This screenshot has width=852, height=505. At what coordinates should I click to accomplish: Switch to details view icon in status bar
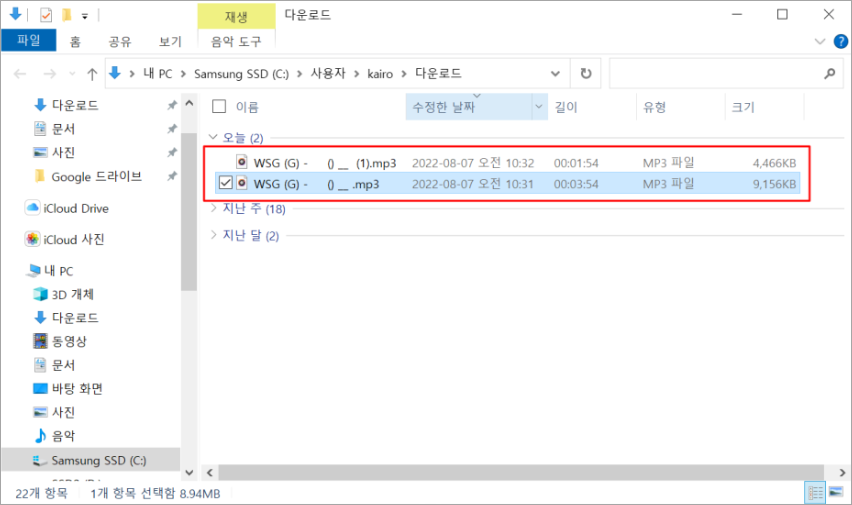point(815,492)
